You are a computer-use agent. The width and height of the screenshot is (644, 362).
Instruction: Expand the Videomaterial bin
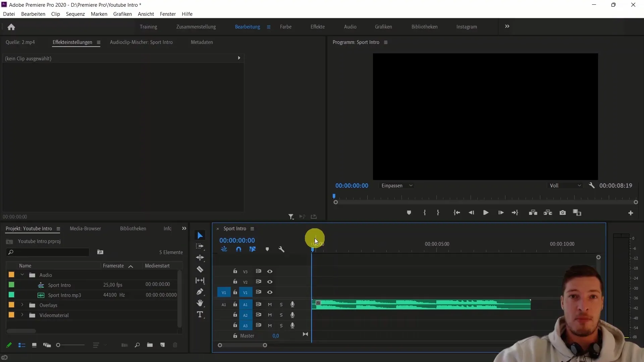click(x=22, y=315)
